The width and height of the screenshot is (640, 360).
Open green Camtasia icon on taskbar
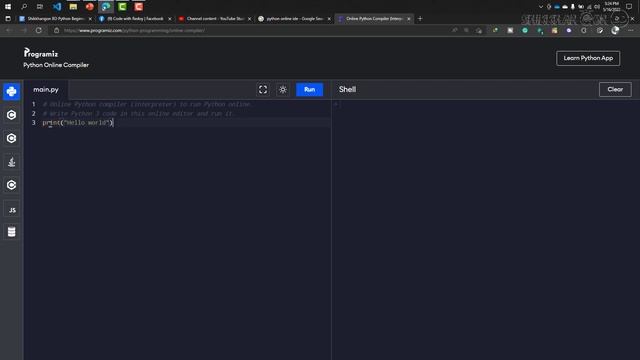tap(122, 7)
